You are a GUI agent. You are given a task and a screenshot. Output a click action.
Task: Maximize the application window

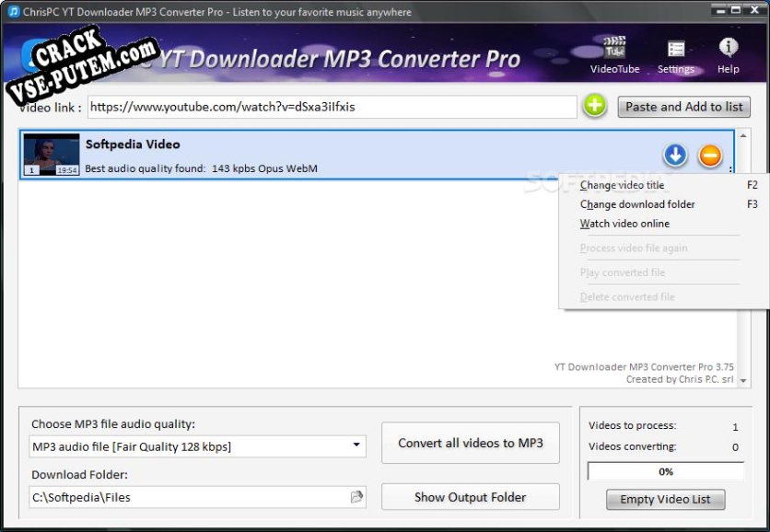coord(736,10)
